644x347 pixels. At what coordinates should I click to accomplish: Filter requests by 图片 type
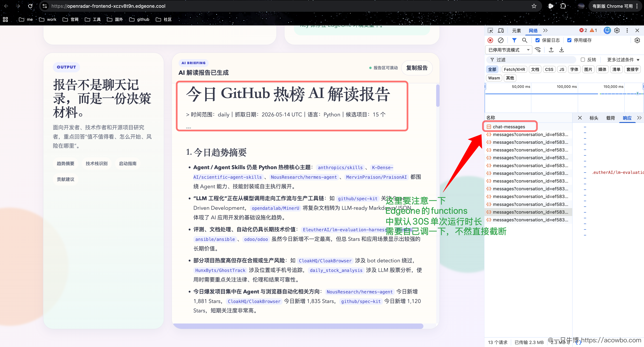[x=588, y=69]
